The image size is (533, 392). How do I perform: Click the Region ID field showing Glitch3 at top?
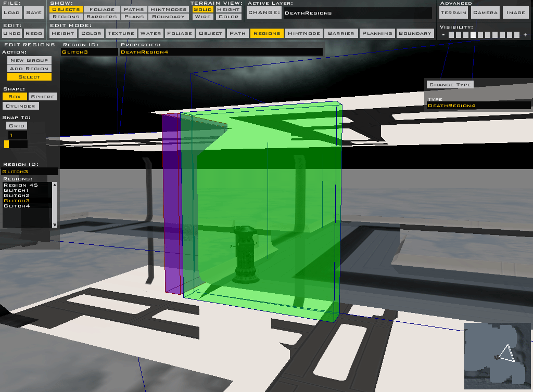click(x=89, y=52)
